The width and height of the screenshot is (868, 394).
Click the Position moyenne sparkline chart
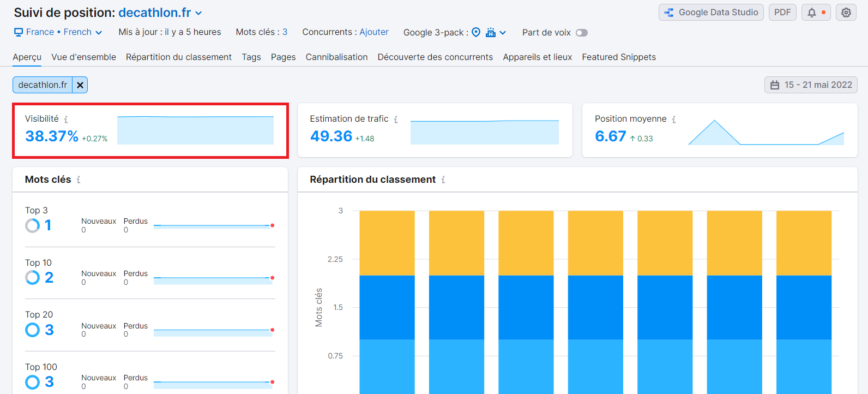click(766, 132)
